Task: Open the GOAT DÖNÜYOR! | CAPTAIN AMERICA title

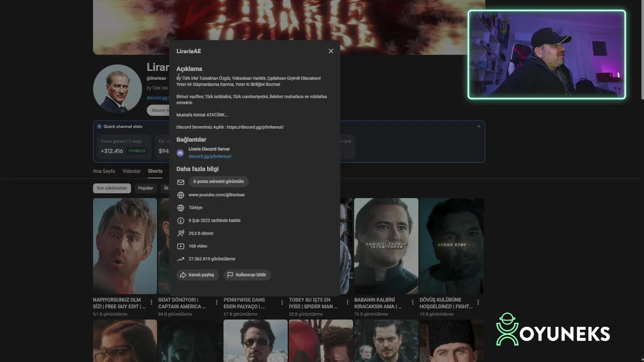Action: 182,303
